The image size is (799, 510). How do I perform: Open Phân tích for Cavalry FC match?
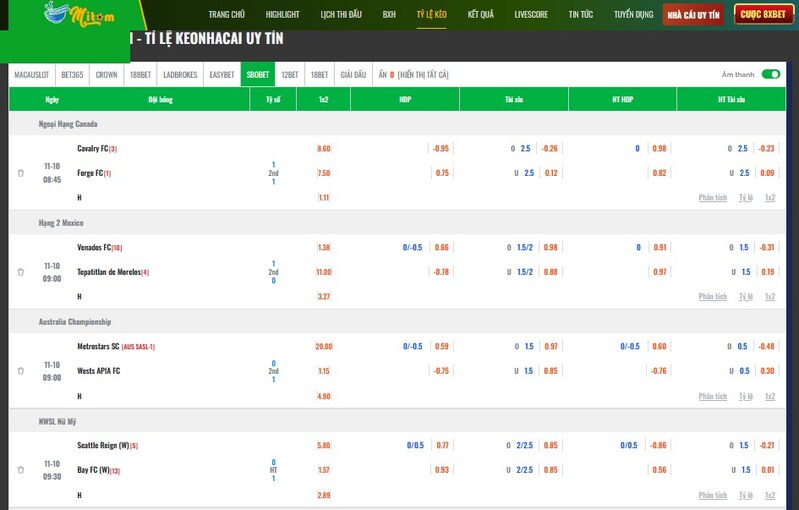click(713, 198)
